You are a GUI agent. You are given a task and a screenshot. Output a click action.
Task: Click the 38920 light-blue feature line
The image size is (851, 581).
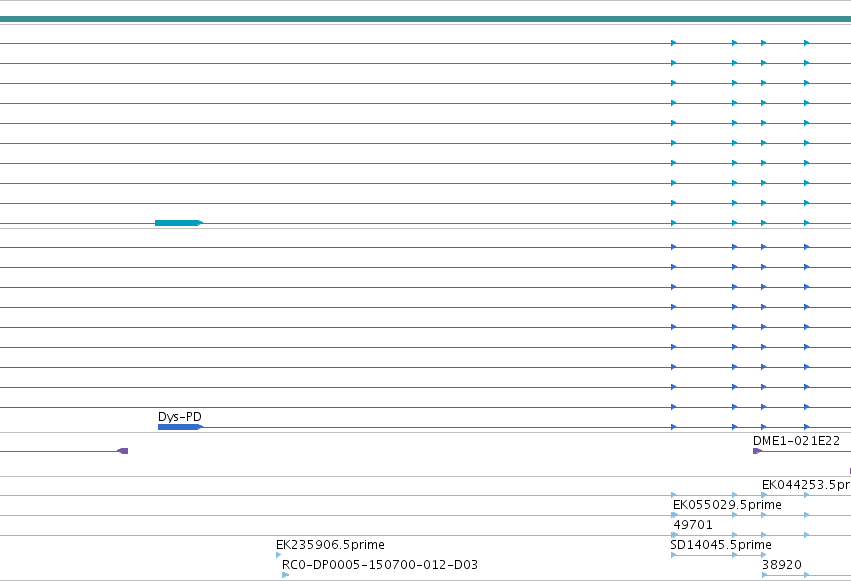coord(806,575)
